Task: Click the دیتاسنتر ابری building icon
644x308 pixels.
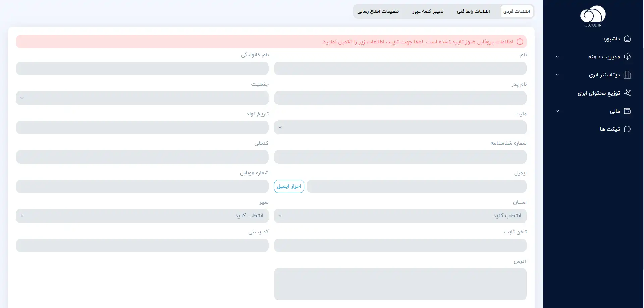Action: point(627,75)
